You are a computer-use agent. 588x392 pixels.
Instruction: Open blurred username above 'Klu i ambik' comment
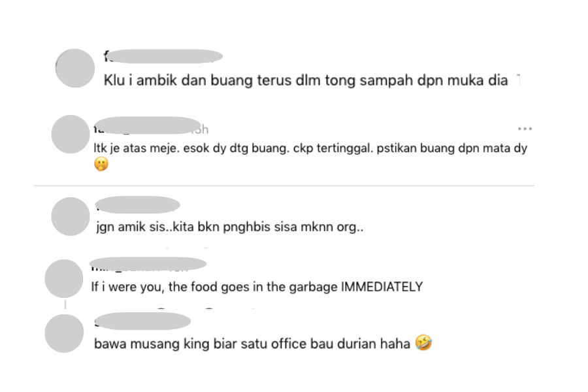163,57
